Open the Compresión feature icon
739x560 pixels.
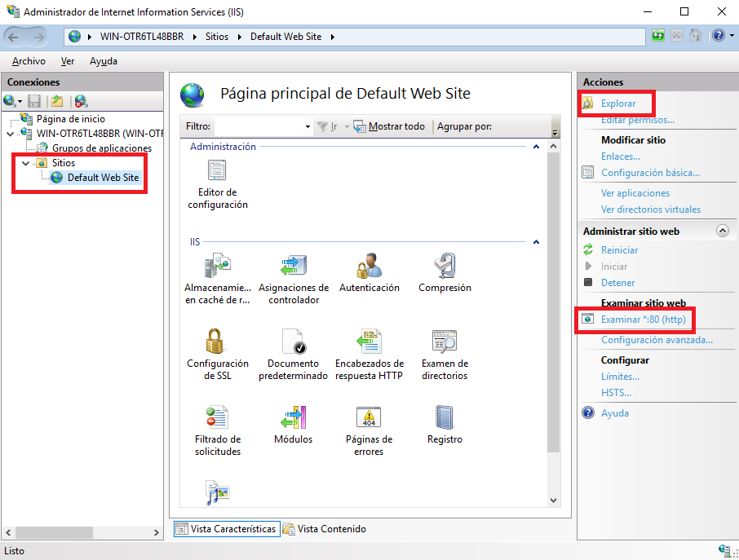pyautogui.click(x=445, y=267)
